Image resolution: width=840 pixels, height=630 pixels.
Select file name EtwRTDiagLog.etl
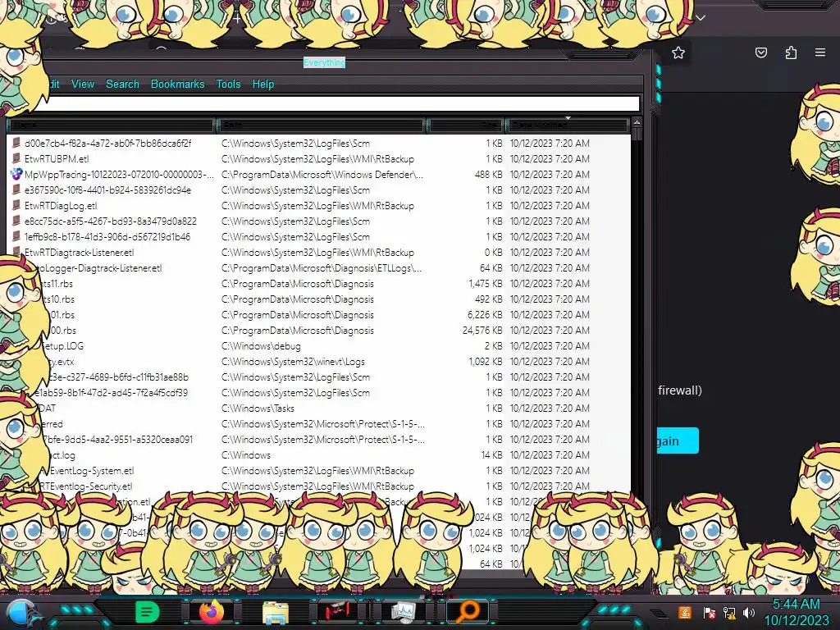(x=61, y=206)
